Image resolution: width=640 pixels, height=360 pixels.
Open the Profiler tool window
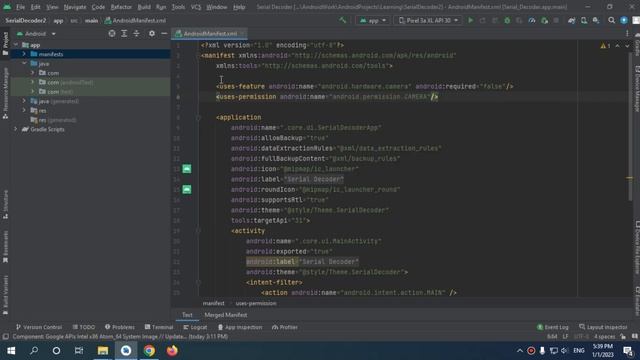click(x=284, y=327)
